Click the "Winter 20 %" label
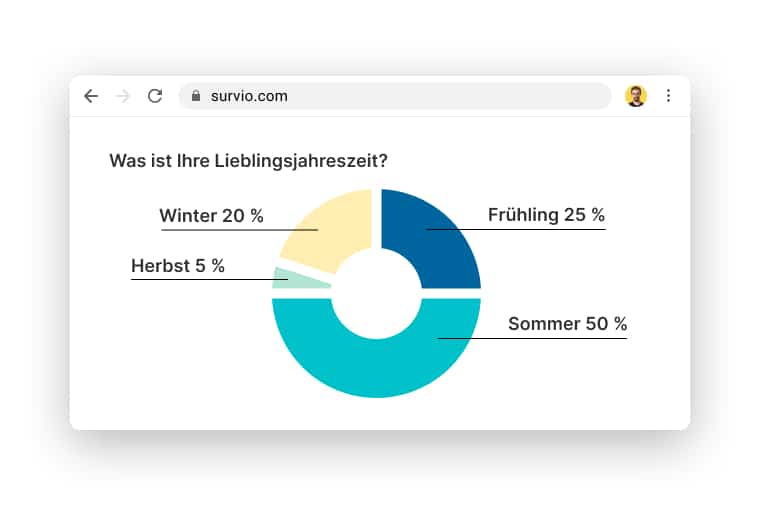The width and height of the screenshot is (760, 506). 211,216
